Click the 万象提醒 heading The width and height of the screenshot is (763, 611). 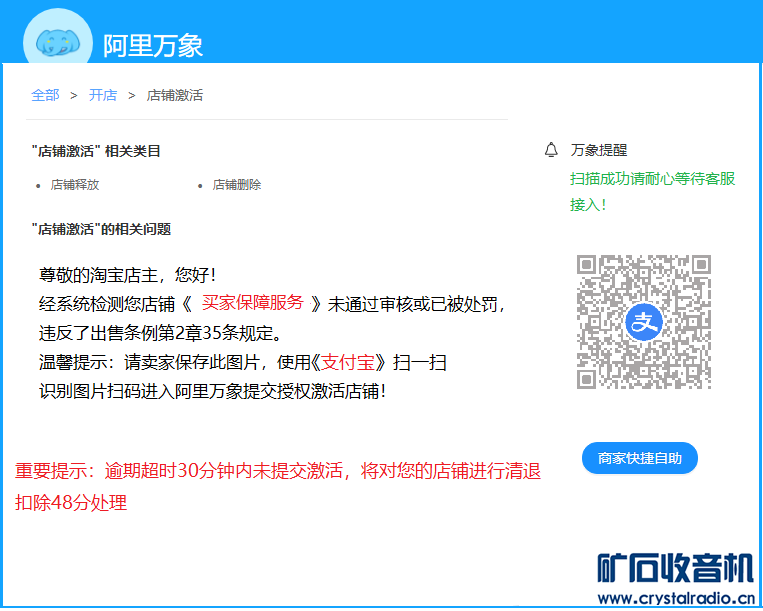(599, 150)
